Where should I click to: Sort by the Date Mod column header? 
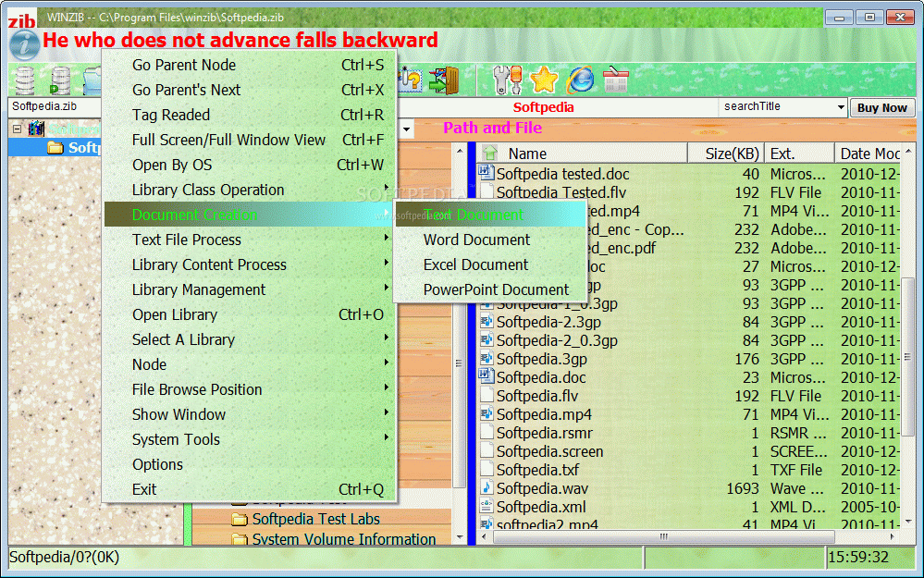869,154
